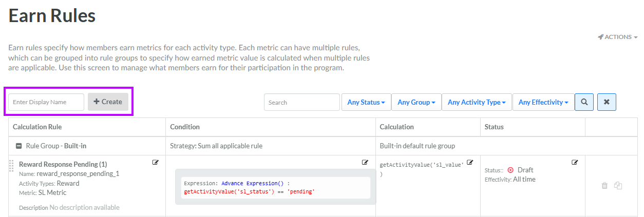644x217 pixels.
Task: Open the Actions menu
Action: point(618,37)
